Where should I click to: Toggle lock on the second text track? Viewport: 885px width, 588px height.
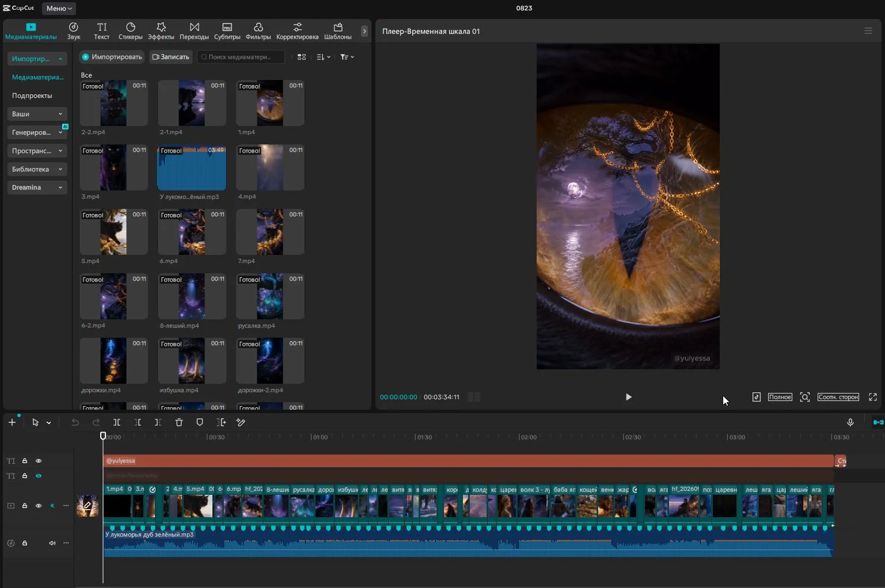tap(25, 476)
